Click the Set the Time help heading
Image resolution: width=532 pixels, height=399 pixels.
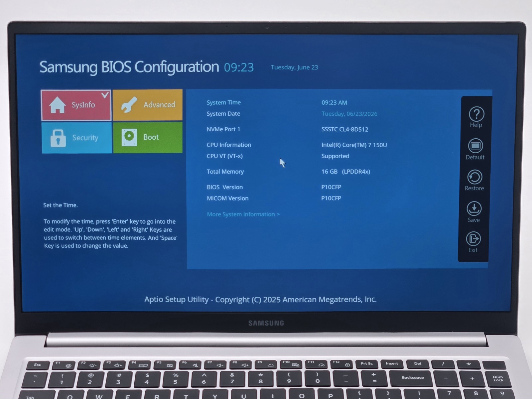coord(61,205)
